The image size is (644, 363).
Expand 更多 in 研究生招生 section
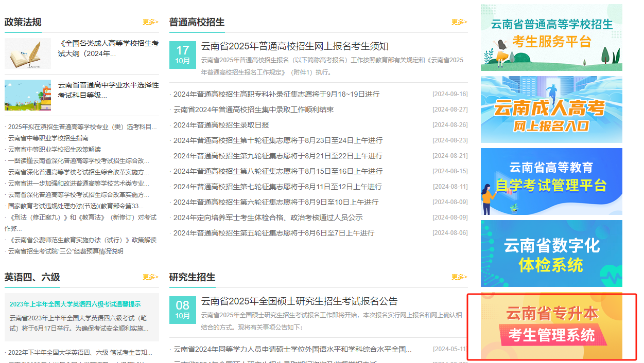[x=459, y=277]
